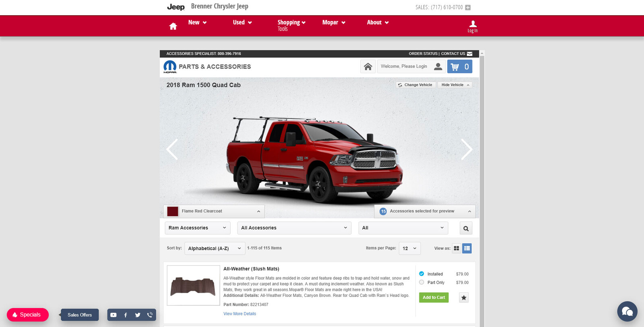Viewport: 644px width, 327px height.
Task: Open Items per Page dropdown
Action: tap(410, 248)
